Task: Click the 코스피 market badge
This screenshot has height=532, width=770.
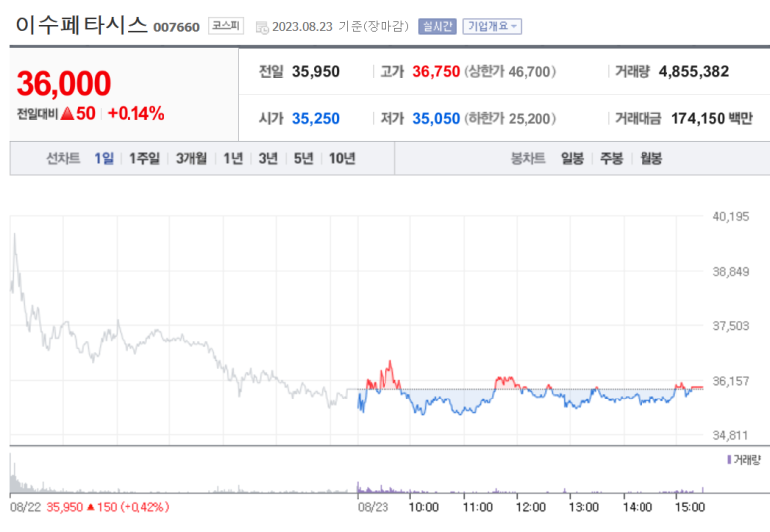Action: coord(226,26)
